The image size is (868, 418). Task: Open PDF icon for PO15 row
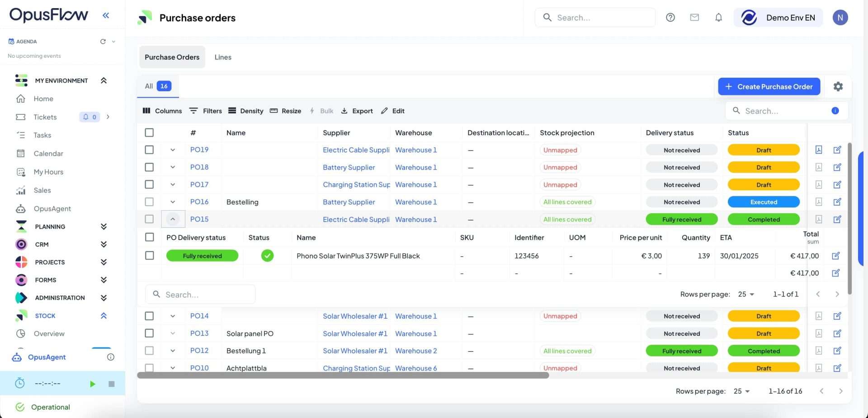pos(819,219)
